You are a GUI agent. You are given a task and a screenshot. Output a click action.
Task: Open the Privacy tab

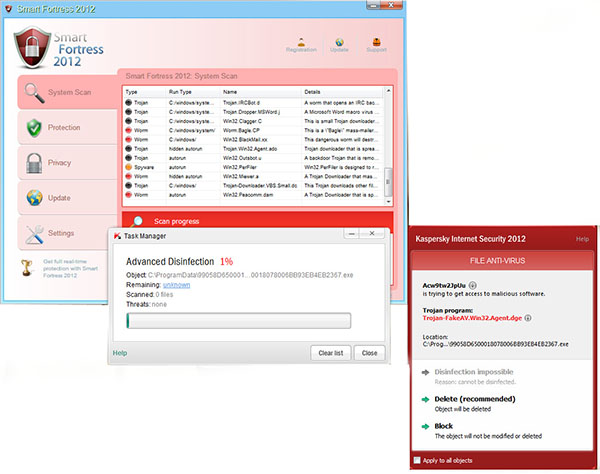pyautogui.click(x=68, y=163)
